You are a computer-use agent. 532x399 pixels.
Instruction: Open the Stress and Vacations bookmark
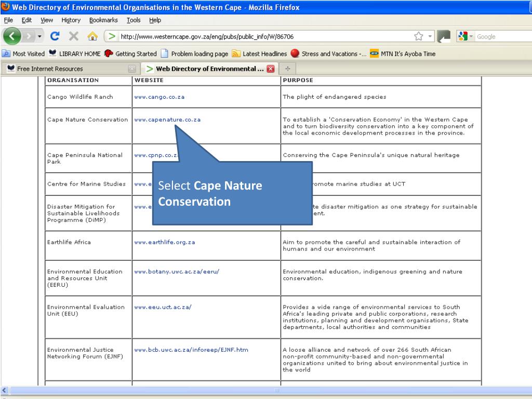tap(328, 54)
